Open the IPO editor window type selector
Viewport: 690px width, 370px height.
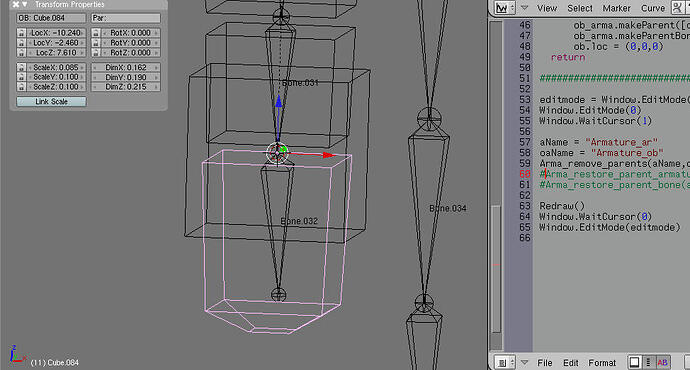coord(505,8)
